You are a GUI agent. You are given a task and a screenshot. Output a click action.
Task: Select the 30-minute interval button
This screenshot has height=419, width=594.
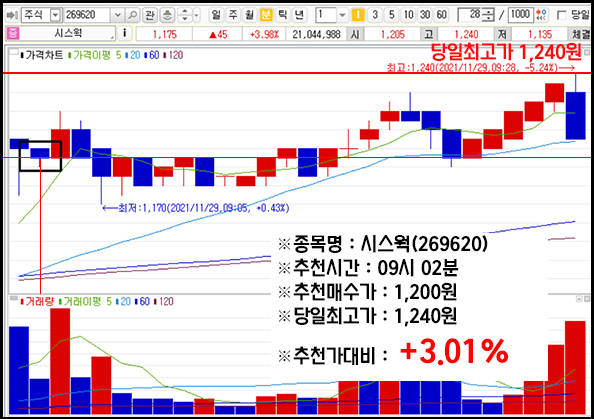[425, 15]
